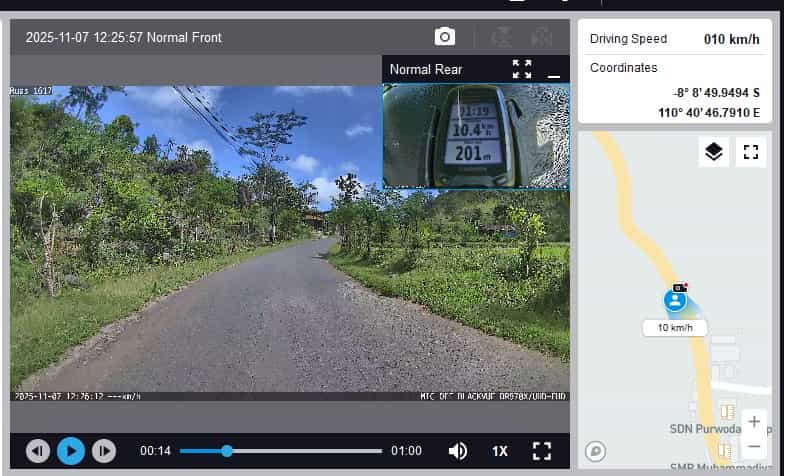Click the vehicle location marker on map
The height and width of the screenshot is (476, 787).
point(676,299)
